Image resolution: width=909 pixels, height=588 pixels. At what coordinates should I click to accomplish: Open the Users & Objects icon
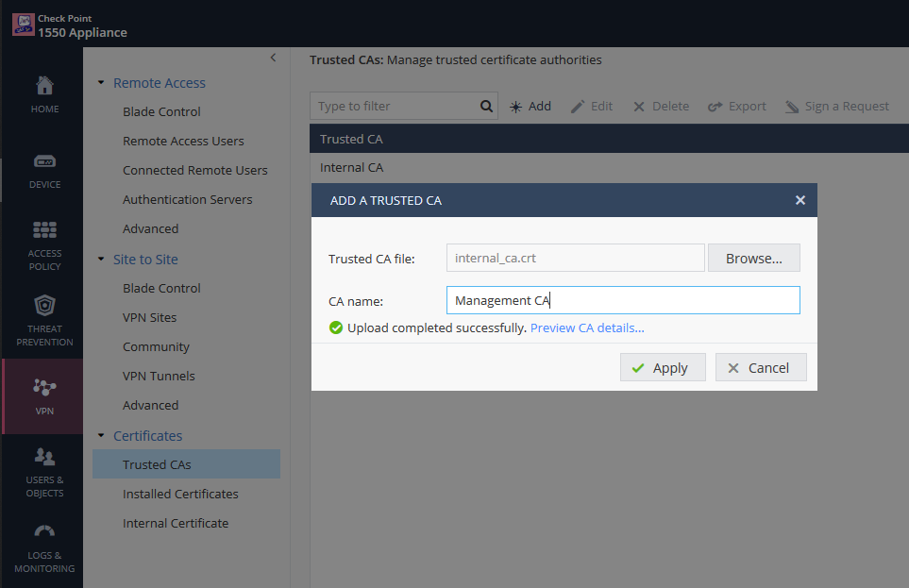(44, 457)
